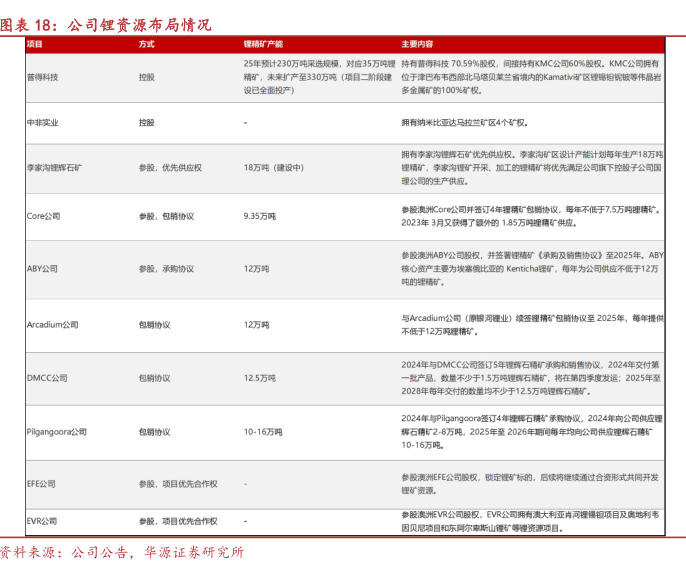686x585 pixels.
Task: Select the EVR公司 row label
Action: (42, 521)
